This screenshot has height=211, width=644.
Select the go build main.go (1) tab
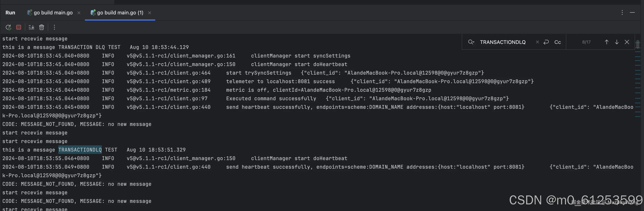click(120, 13)
